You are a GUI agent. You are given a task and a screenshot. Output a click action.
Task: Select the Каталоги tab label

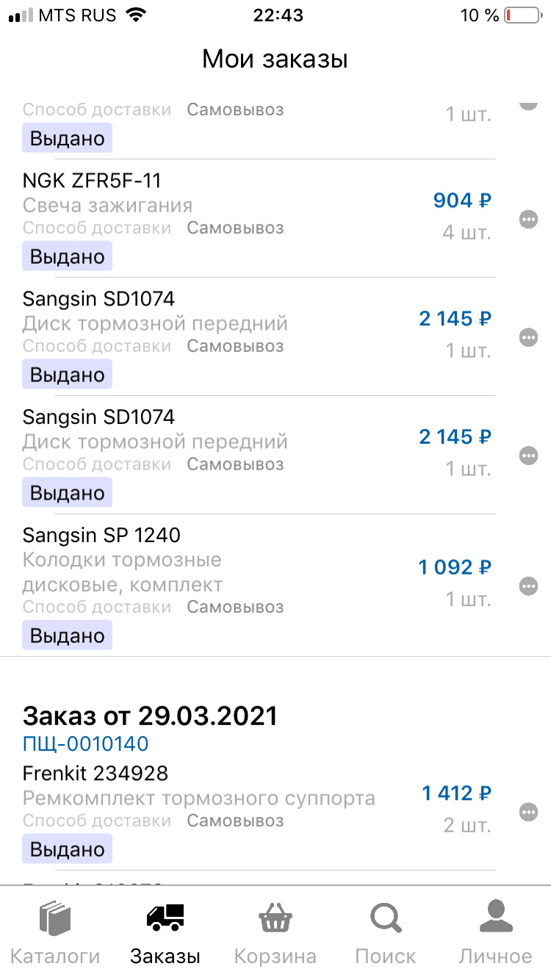pos(55,956)
